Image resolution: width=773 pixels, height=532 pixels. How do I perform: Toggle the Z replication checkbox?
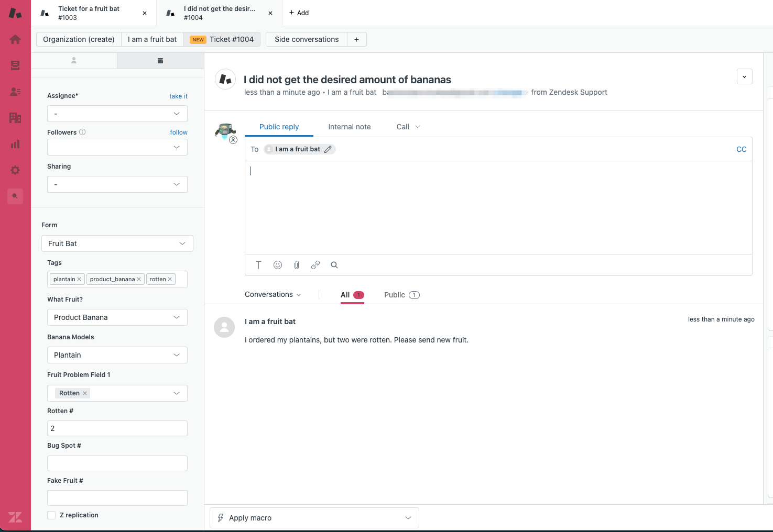click(x=51, y=515)
